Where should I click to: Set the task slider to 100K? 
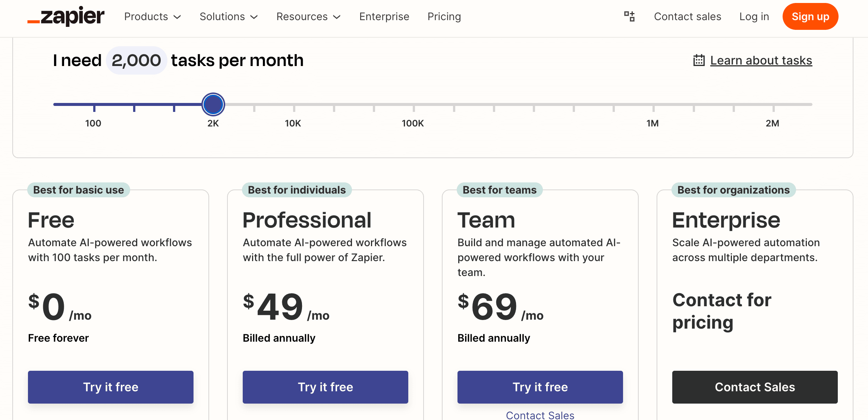click(x=413, y=104)
